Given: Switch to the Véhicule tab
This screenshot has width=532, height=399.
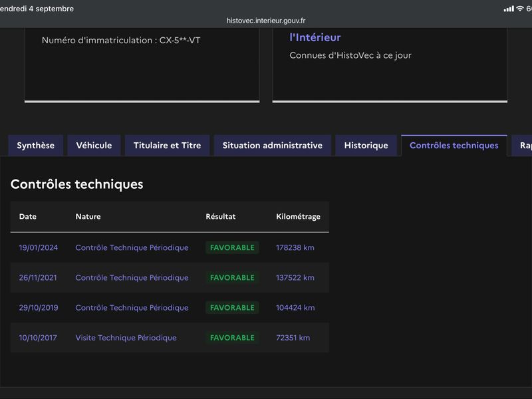Looking at the screenshot, I should point(94,146).
